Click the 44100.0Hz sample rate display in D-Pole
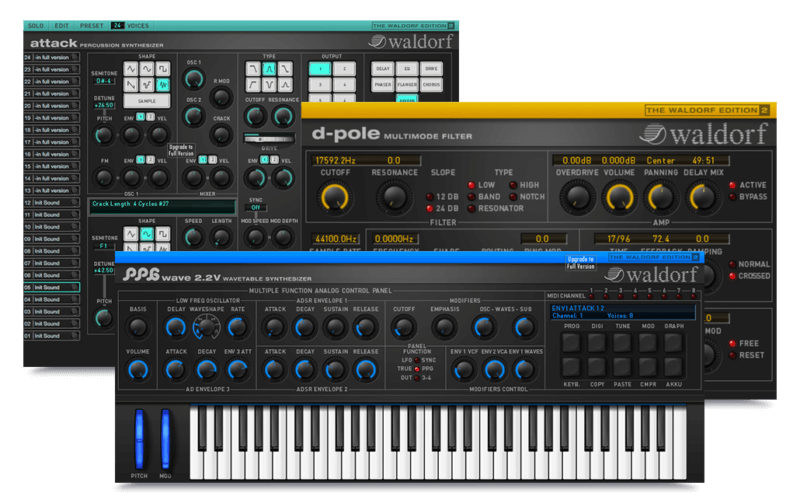The image size is (800, 503). pos(336,239)
